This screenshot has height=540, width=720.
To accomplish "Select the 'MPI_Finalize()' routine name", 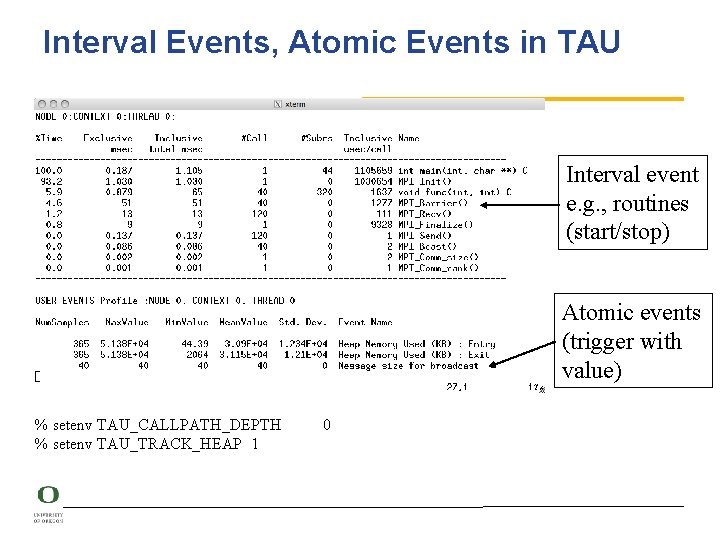I will (435, 225).
